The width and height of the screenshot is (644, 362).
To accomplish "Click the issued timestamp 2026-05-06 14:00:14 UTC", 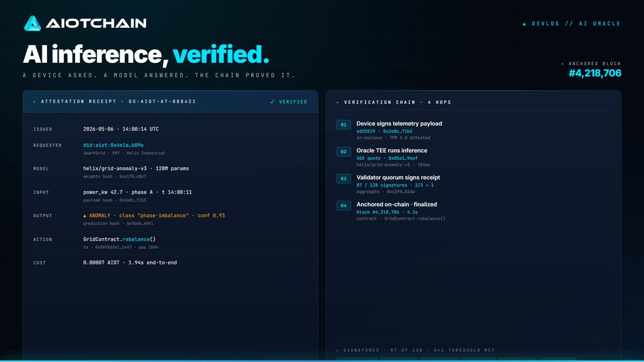I will coord(121,129).
